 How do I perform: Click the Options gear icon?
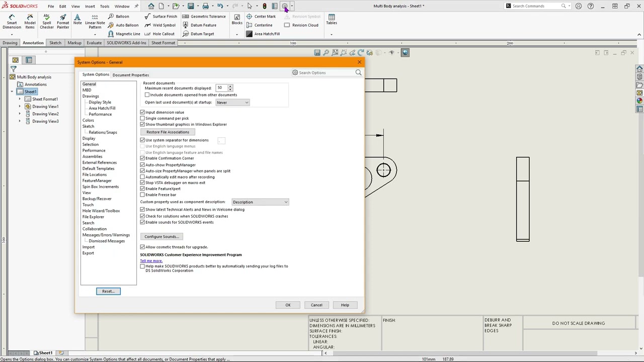point(284,6)
